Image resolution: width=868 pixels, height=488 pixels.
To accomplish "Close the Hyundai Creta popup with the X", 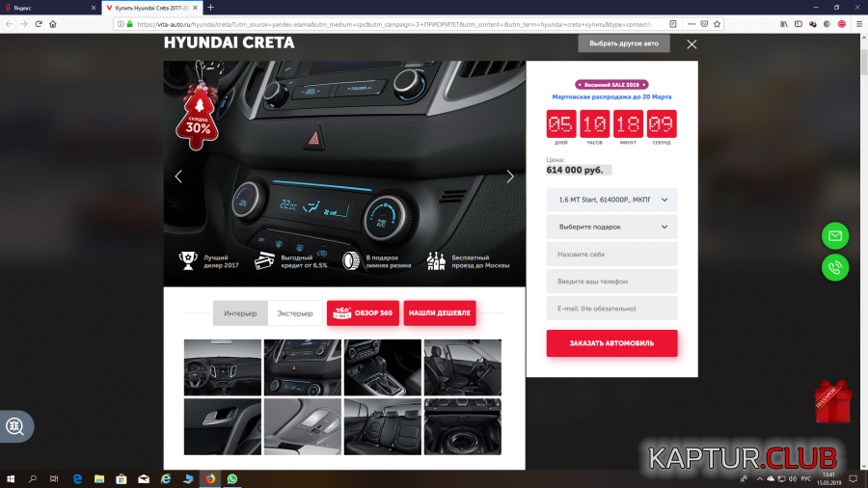I will [692, 43].
